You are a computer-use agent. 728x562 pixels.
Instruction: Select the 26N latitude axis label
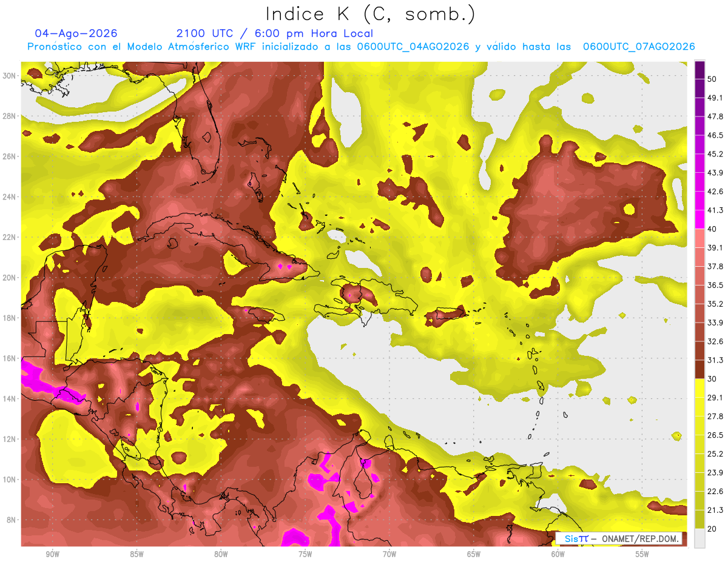(x=10, y=156)
